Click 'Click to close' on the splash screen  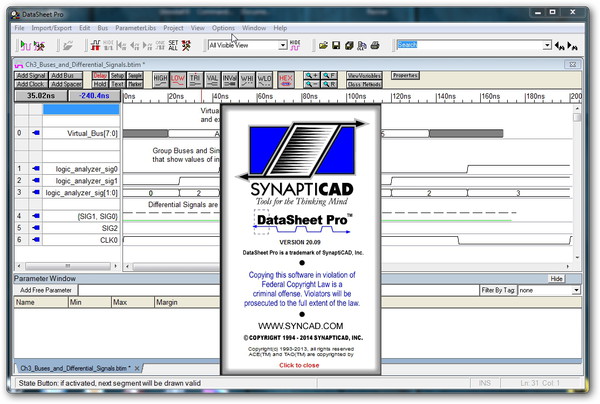click(x=299, y=365)
